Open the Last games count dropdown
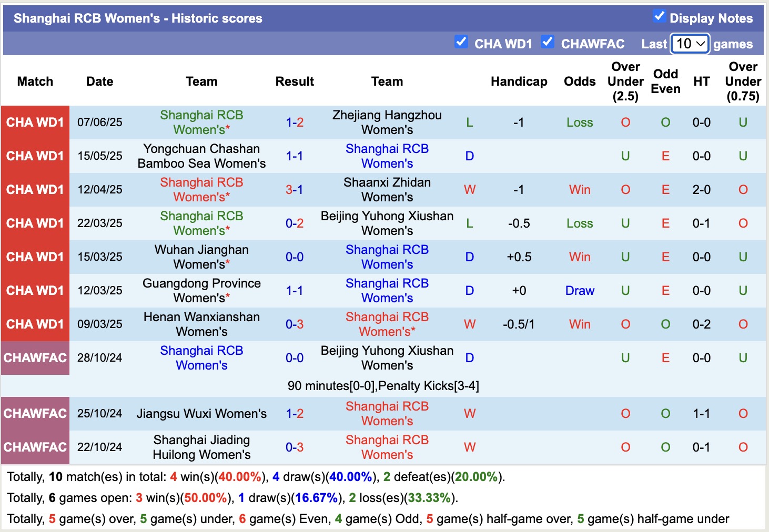 (690, 44)
